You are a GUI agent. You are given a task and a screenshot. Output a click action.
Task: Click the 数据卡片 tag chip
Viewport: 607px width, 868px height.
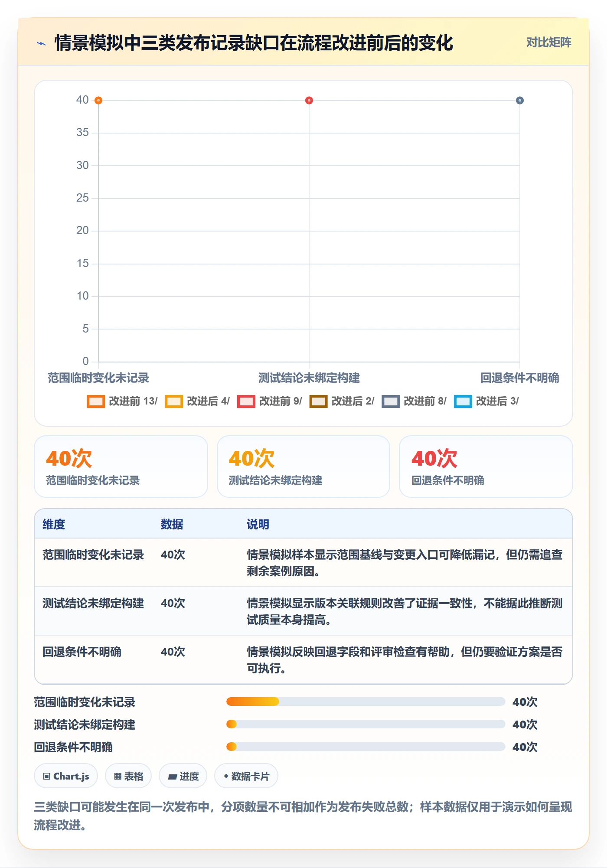coord(246,776)
